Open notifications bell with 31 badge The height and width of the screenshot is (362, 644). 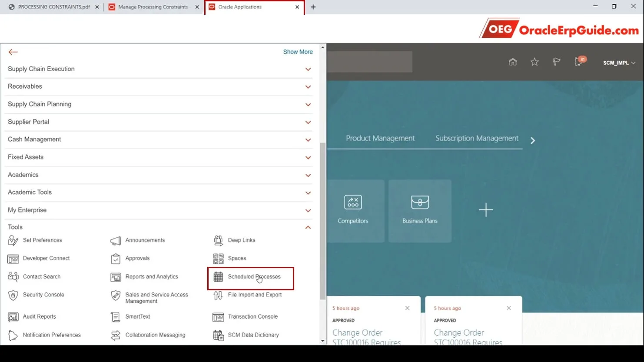point(580,61)
